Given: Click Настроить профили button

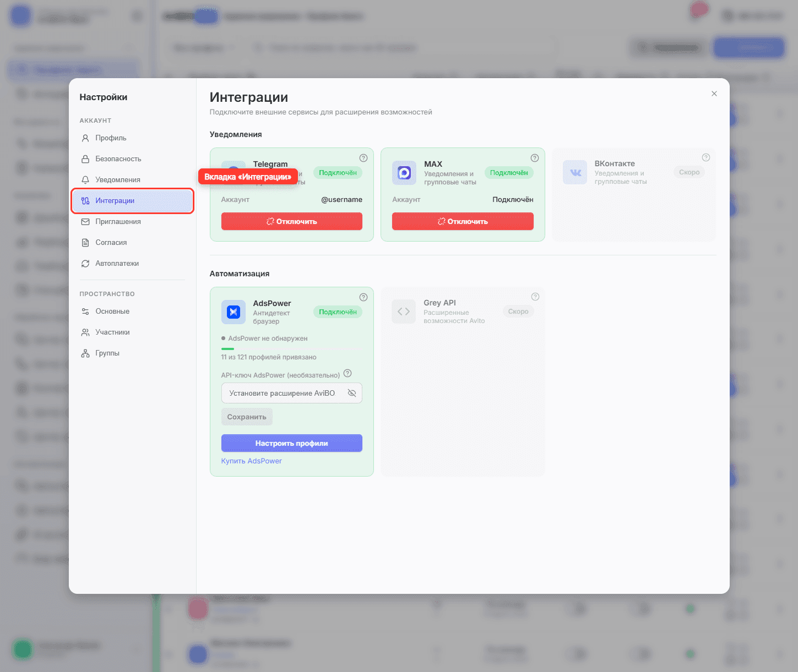Looking at the screenshot, I should pos(292,443).
